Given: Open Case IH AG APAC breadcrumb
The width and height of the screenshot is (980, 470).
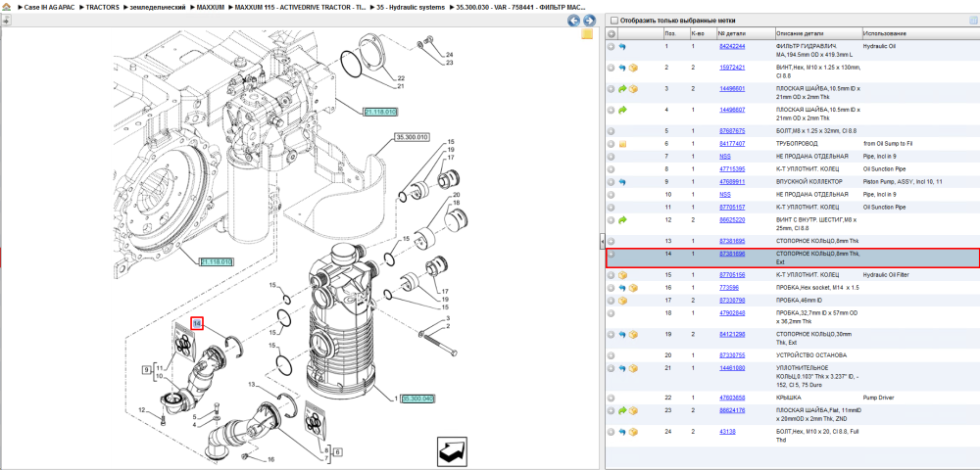Looking at the screenshot, I should pos(51,7).
